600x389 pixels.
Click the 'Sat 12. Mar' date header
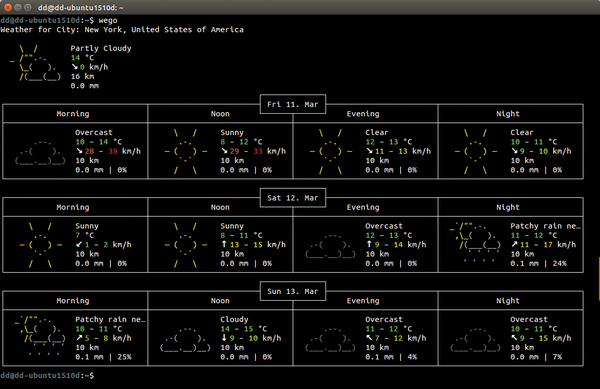tap(293, 198)
